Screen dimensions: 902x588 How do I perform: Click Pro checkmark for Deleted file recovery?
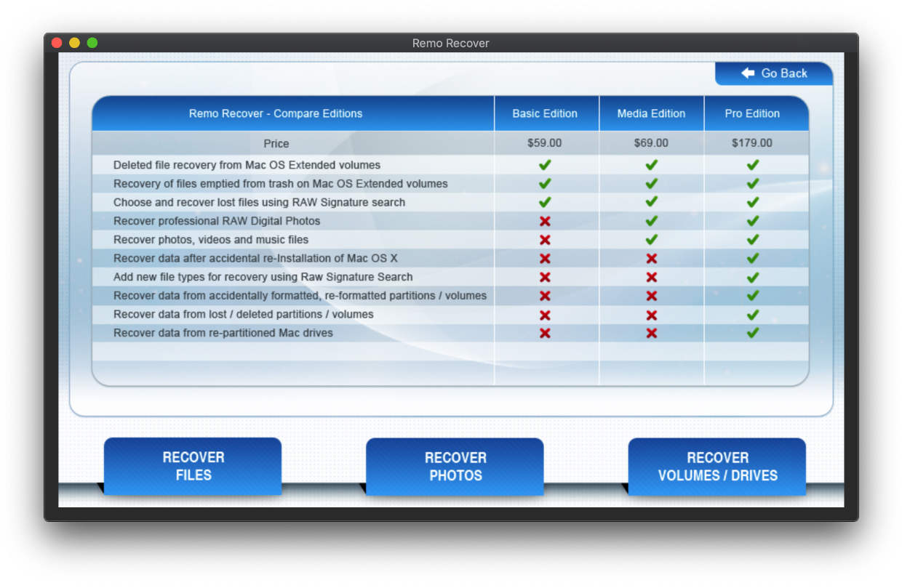[752, 165]
